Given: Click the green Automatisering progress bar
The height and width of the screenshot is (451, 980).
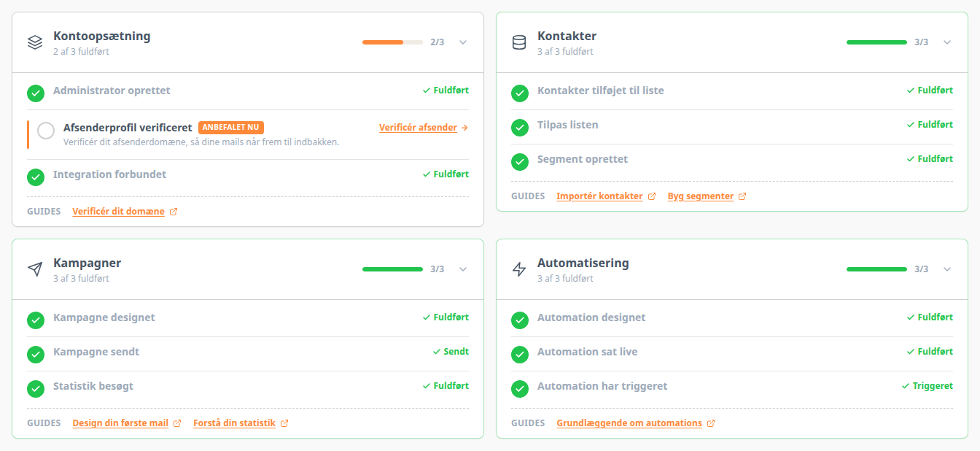Looking at the screenshot, I should [x=876, y=269].
